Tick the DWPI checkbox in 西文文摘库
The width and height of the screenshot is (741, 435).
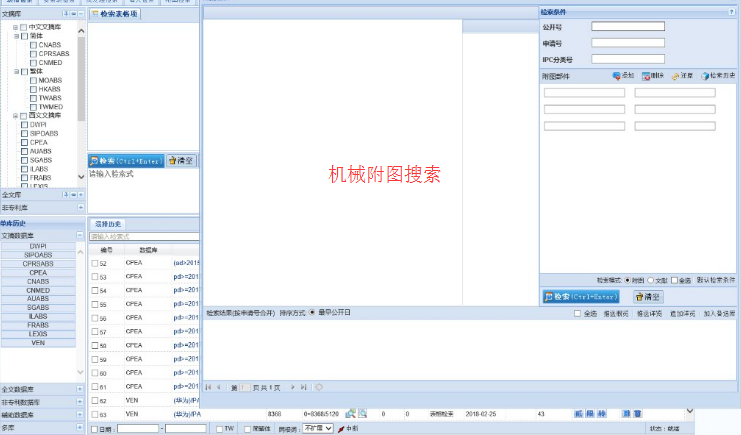pos(24,125)
